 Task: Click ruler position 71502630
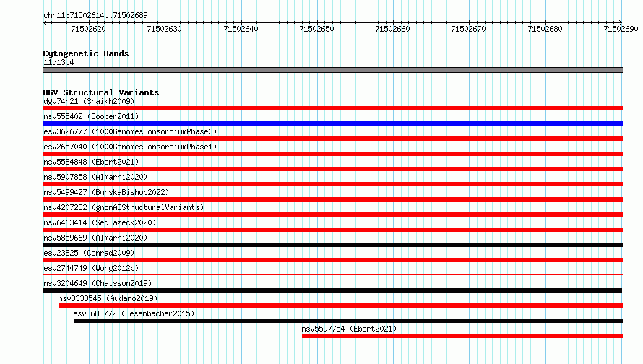[x=164, y=29]
